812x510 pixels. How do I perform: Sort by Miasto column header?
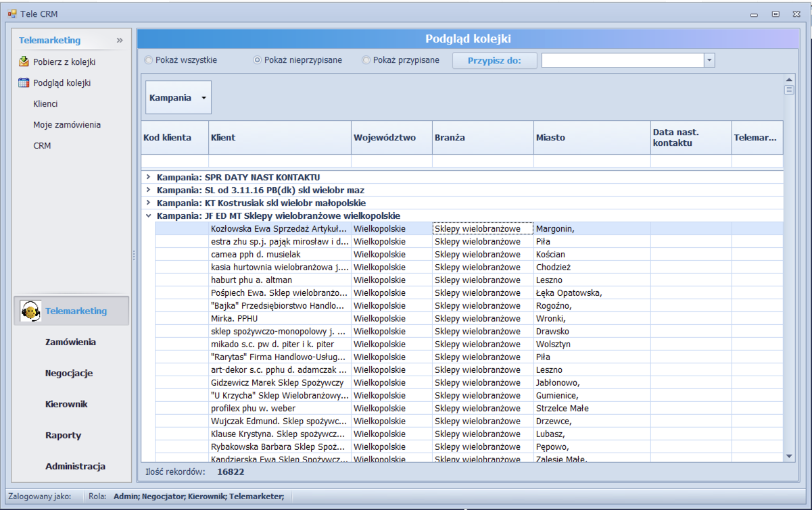[x=592, y=138]
